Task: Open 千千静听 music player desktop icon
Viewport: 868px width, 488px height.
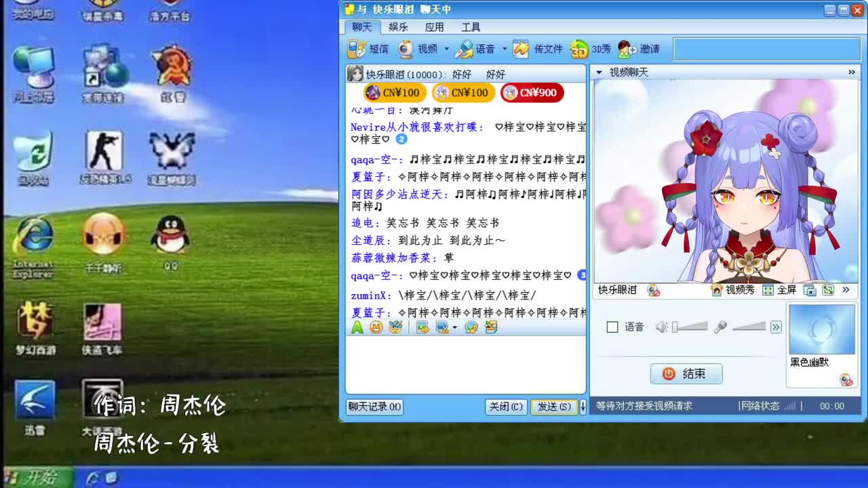Action: pos(103,243)
